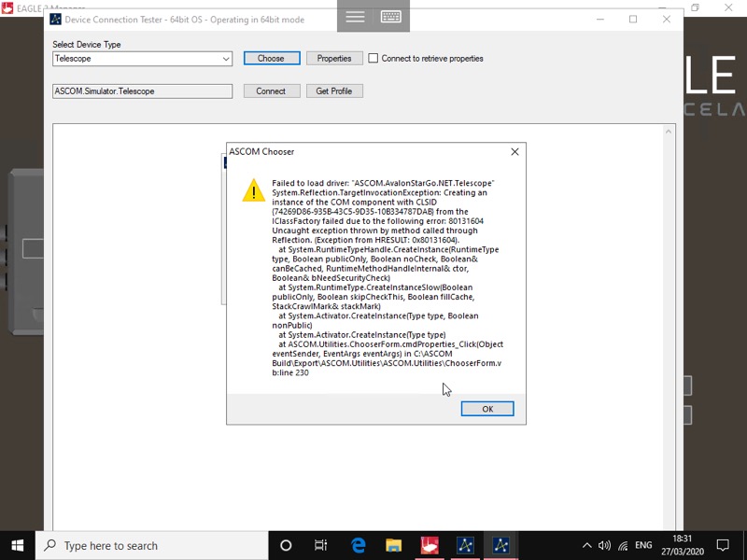Click the Get Profile button
Viewport: 747px width, 560px height.
click(x=334, y=91)
